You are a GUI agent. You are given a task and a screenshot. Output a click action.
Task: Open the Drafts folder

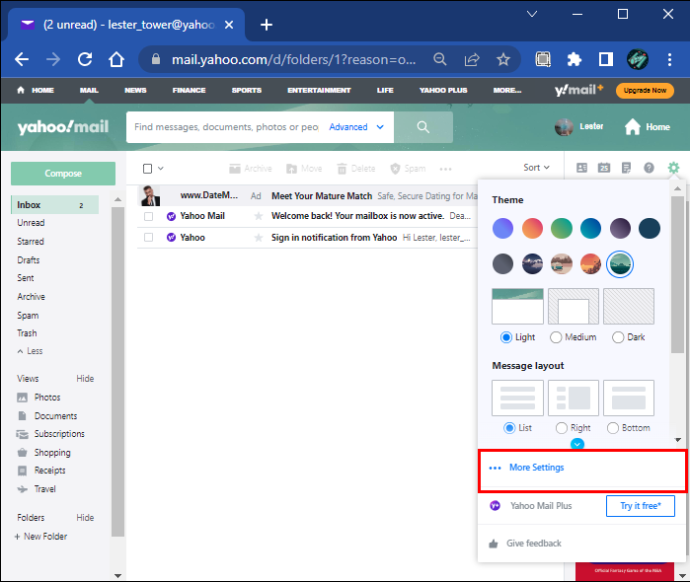point(29,260)
